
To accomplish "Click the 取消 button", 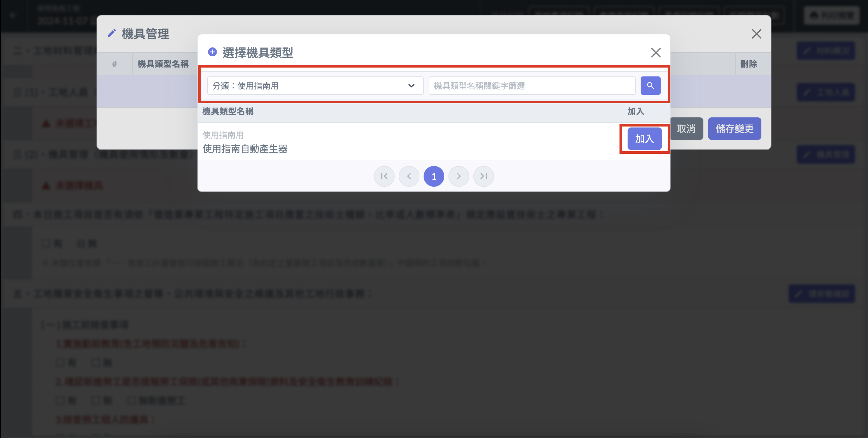I will point(686,129).
